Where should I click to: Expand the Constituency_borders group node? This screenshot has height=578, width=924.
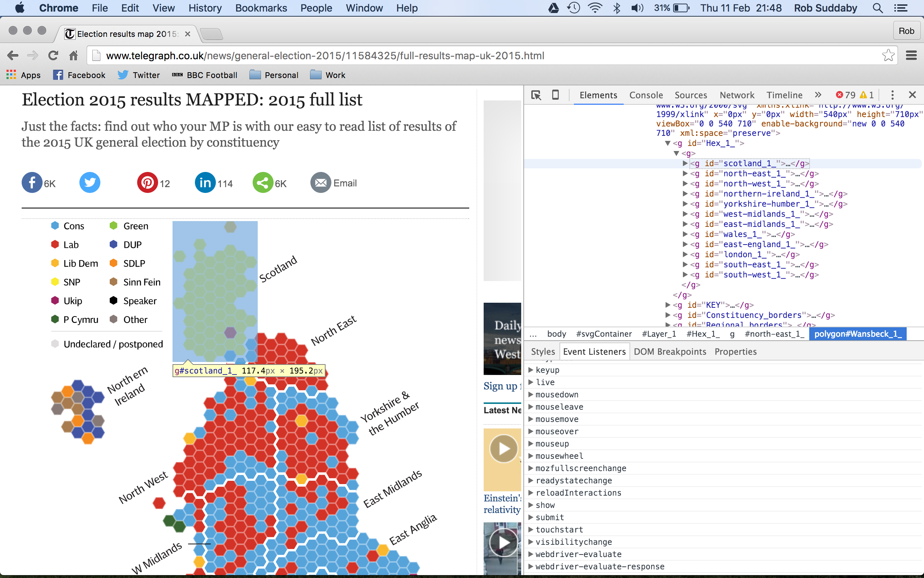click(x=668, y=315)
